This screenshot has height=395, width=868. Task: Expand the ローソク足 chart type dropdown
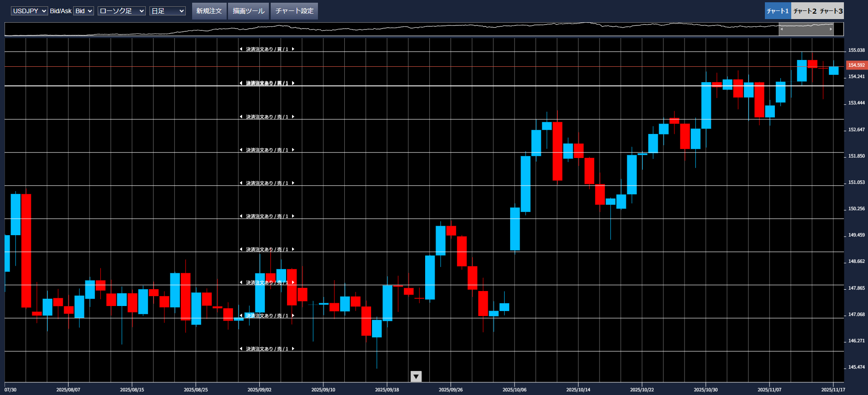tap(121, 11)
